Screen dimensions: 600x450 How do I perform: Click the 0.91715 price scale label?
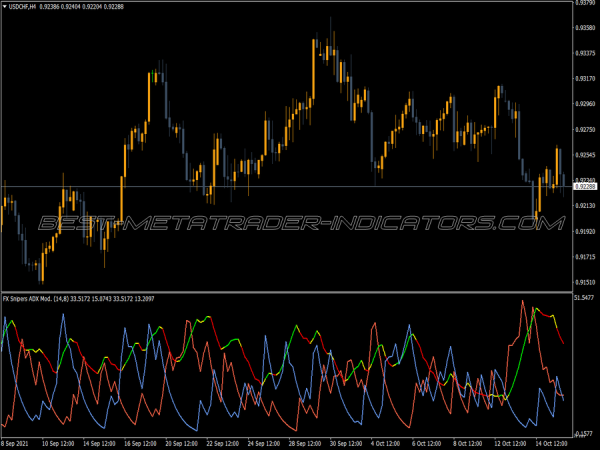585,257
